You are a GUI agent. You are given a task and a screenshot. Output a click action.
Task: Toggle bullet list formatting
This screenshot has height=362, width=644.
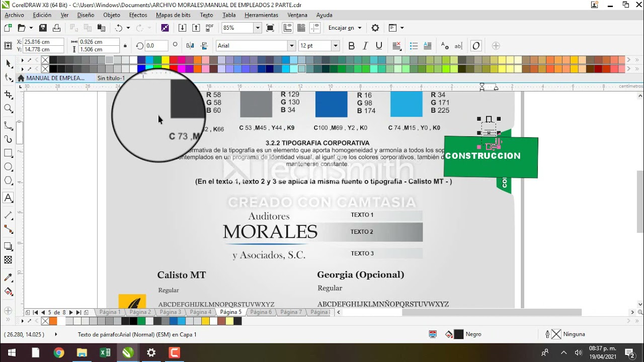[414, 46]
